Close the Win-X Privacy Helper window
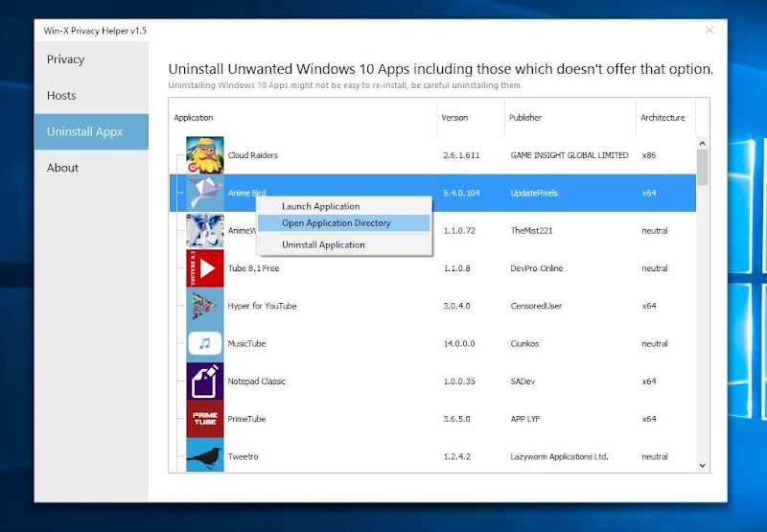The height and width of the screenshot is (532, 767). pos(709,31)
